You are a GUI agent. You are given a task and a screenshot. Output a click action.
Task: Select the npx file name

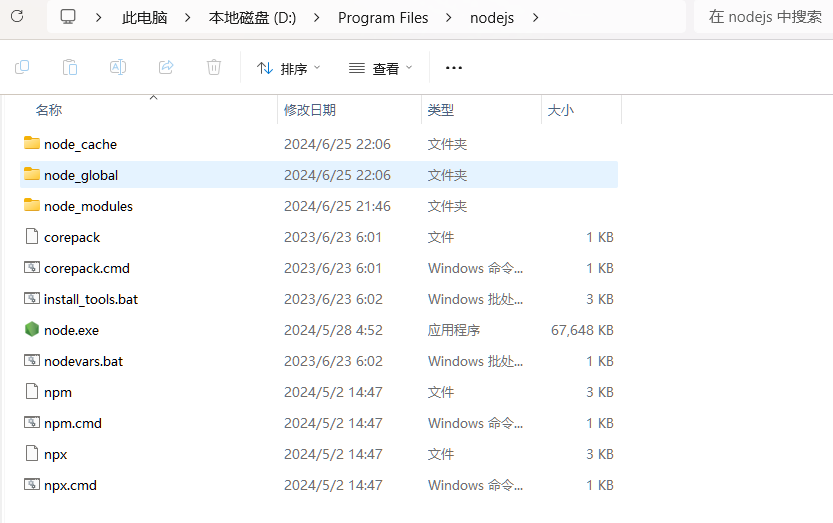click(56, 454)
